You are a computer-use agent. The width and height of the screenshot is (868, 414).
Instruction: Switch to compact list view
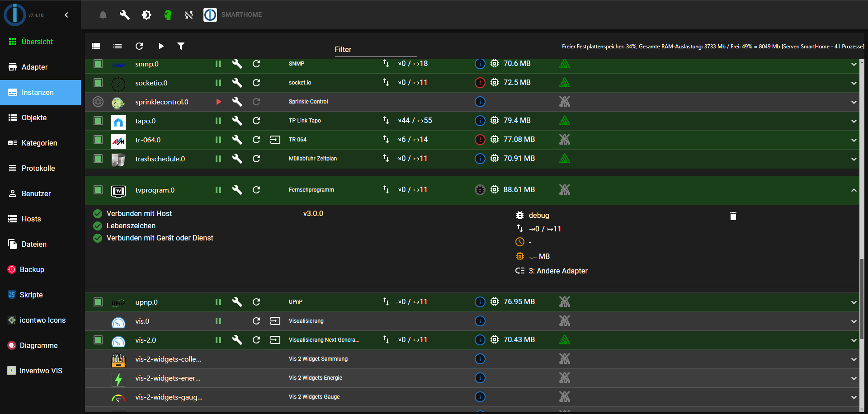coord(118,46)
